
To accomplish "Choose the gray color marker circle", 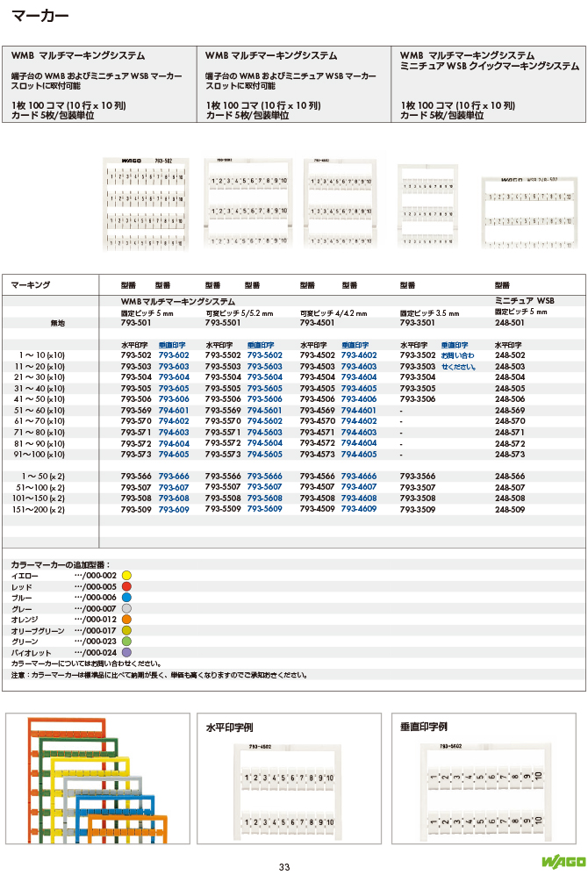I will click(x=126, y=608).
